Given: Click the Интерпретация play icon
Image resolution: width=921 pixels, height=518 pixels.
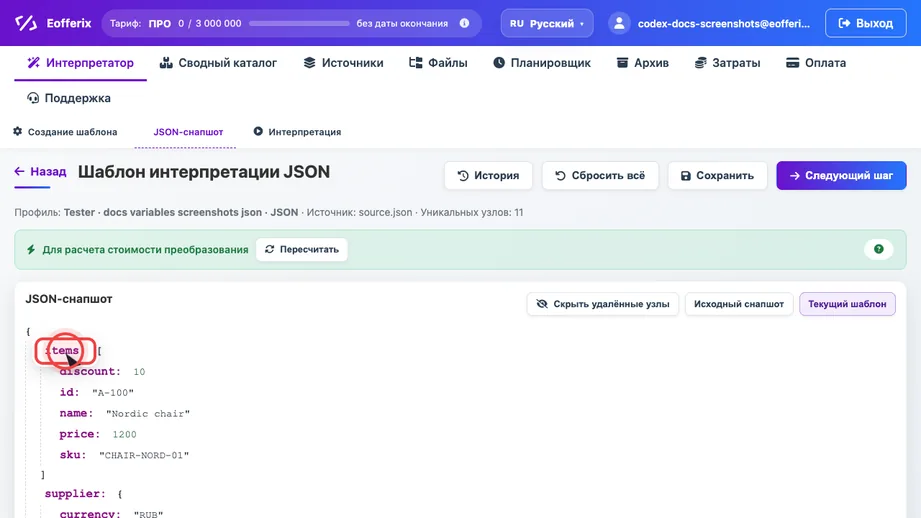Looking at the screenshot, I should 258,131.
